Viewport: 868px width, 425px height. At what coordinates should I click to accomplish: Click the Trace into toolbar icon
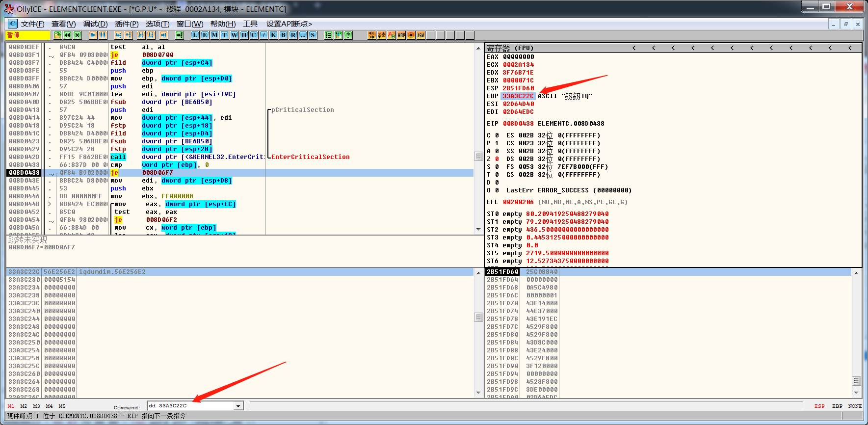[x=141, y=35]
